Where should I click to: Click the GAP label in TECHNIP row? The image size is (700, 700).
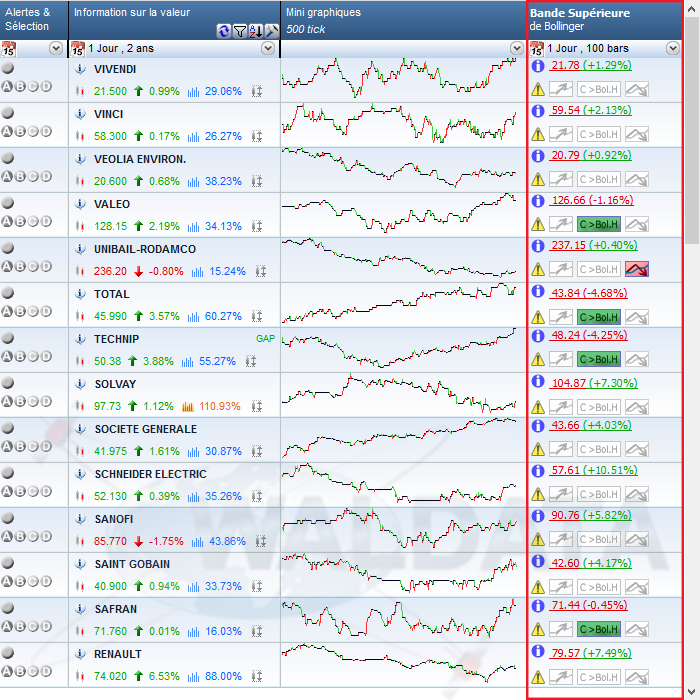pos(265,339)
